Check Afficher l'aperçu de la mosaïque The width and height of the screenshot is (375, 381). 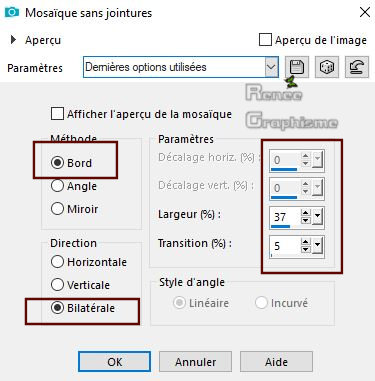point(57,114)
